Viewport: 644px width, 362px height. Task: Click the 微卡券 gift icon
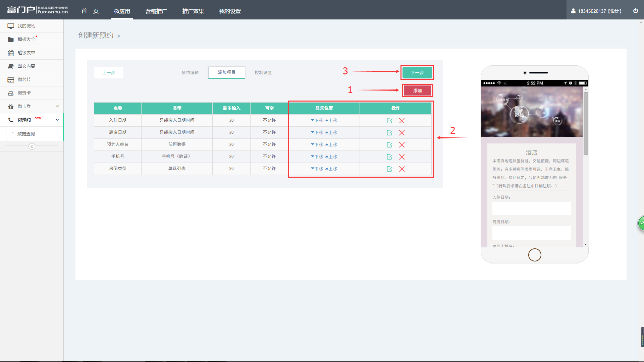click(x=11, y=106)
